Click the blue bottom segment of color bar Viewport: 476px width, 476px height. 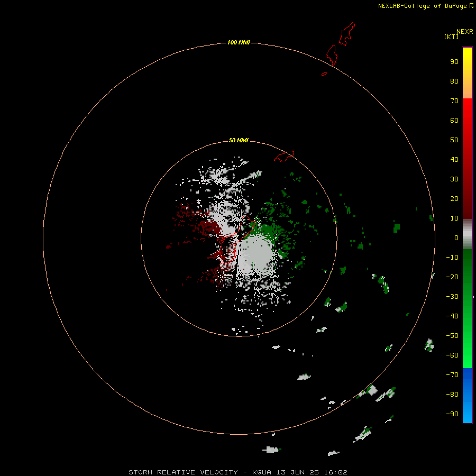tap(467, 396)
